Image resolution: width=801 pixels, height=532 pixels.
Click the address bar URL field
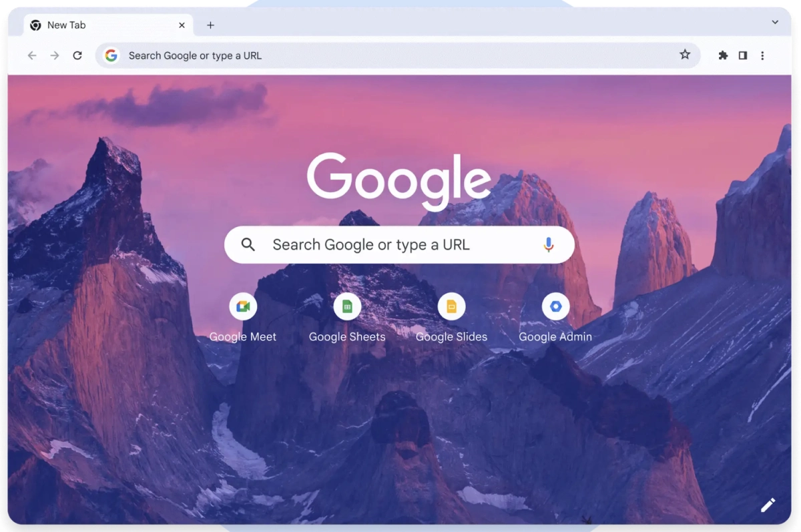click(398, 55)
